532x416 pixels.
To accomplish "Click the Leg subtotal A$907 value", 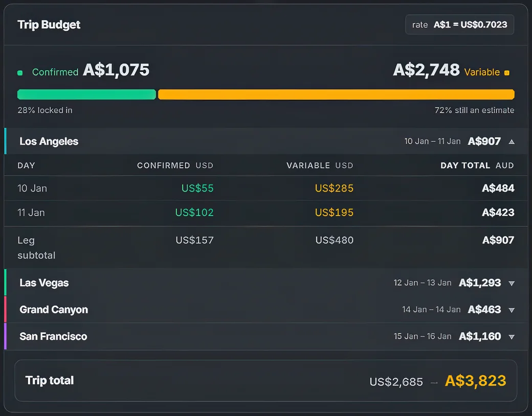I will pos(498,240).
